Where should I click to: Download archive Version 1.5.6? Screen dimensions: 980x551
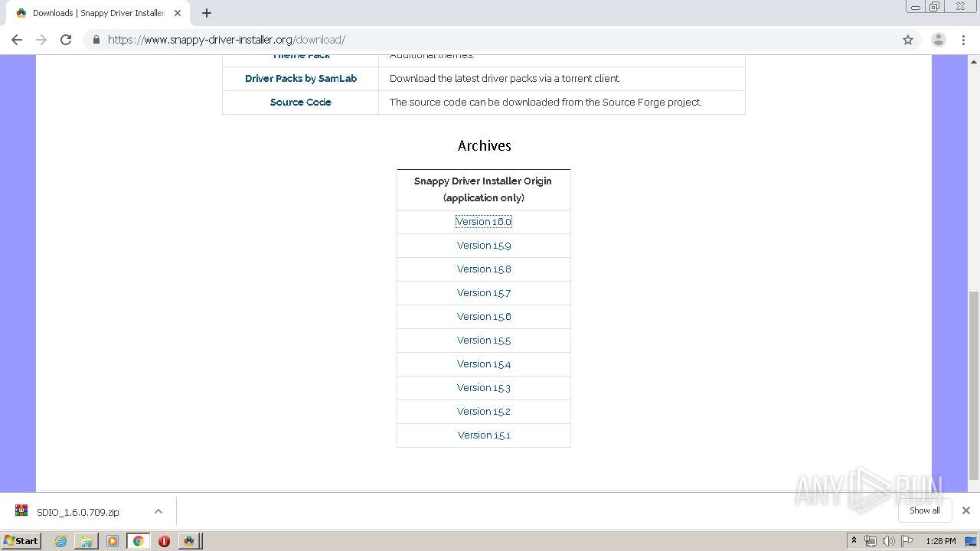(x=484, y=316)
